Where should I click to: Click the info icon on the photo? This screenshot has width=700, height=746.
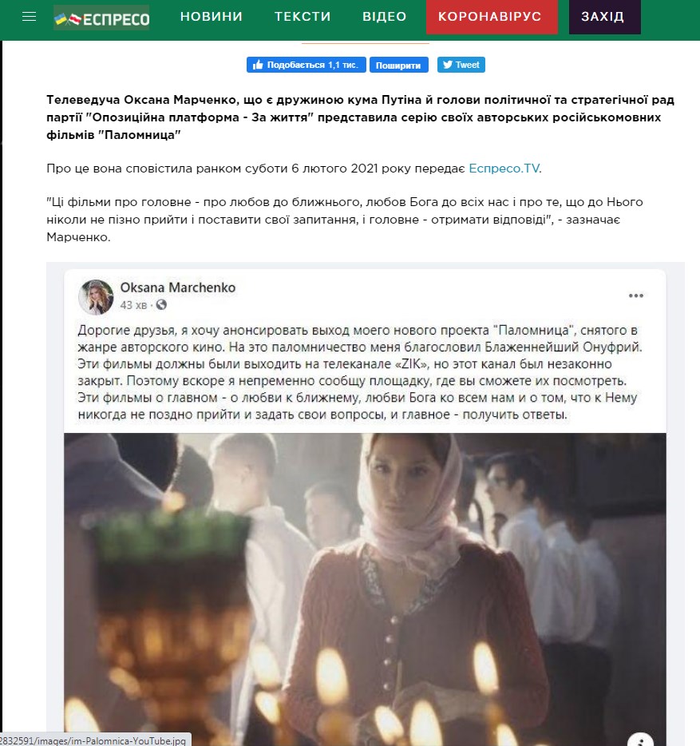click(x=641, y=739)
